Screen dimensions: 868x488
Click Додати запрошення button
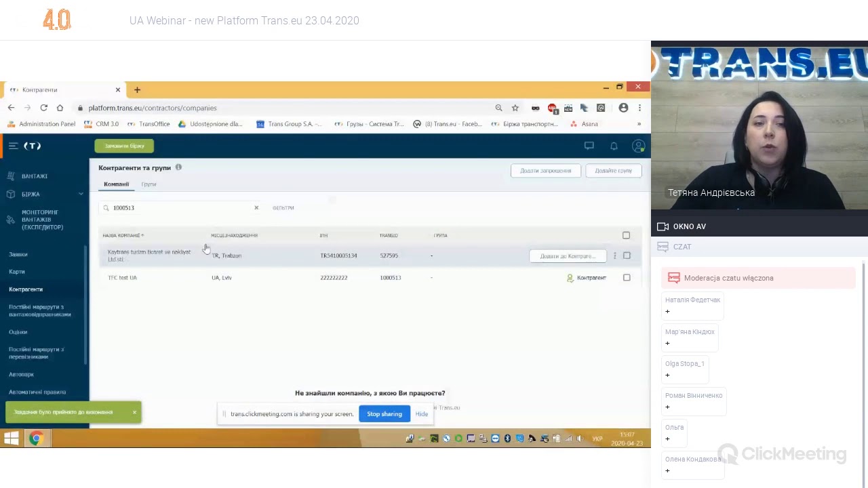[x=546, y=171]
